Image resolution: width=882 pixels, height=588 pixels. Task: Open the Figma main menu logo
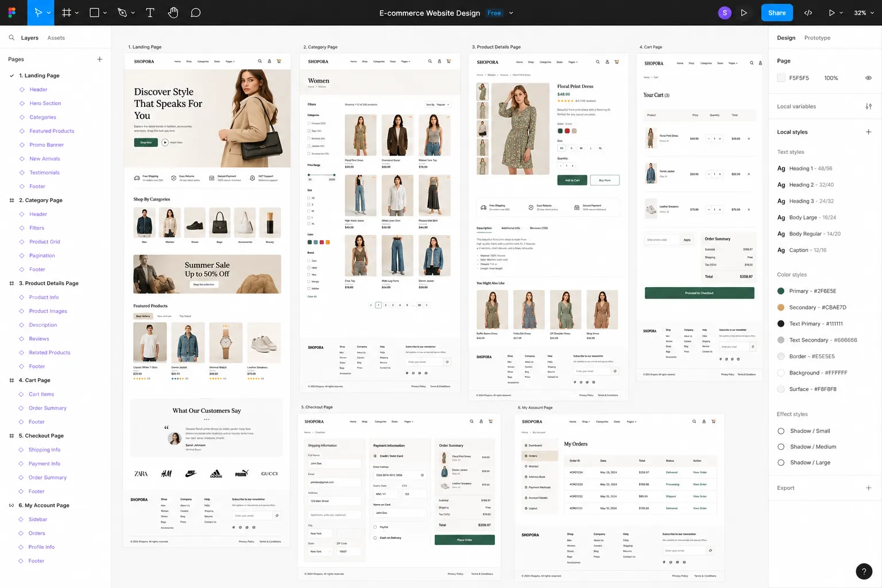coord(12,13)
